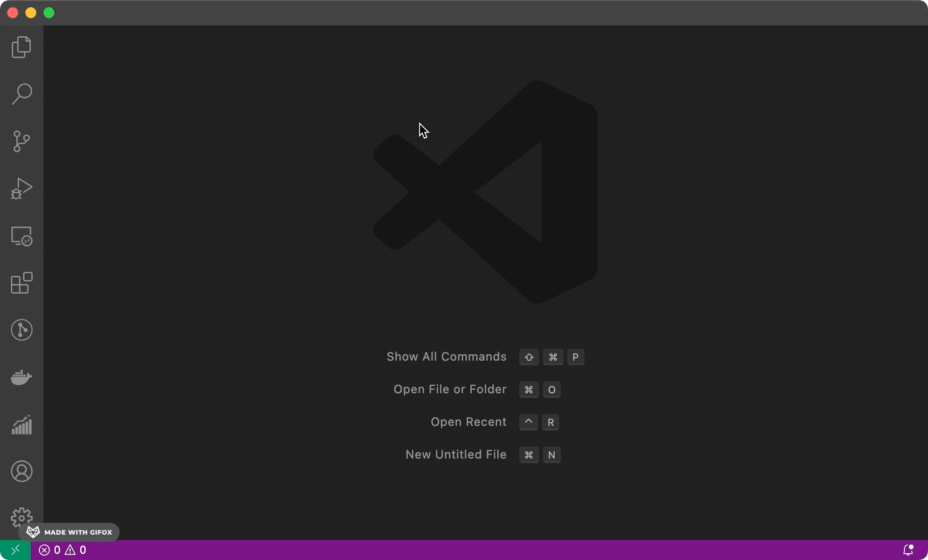Open the Search view
This screenshot has height=560, width=928.
click(x=20, y=94)
